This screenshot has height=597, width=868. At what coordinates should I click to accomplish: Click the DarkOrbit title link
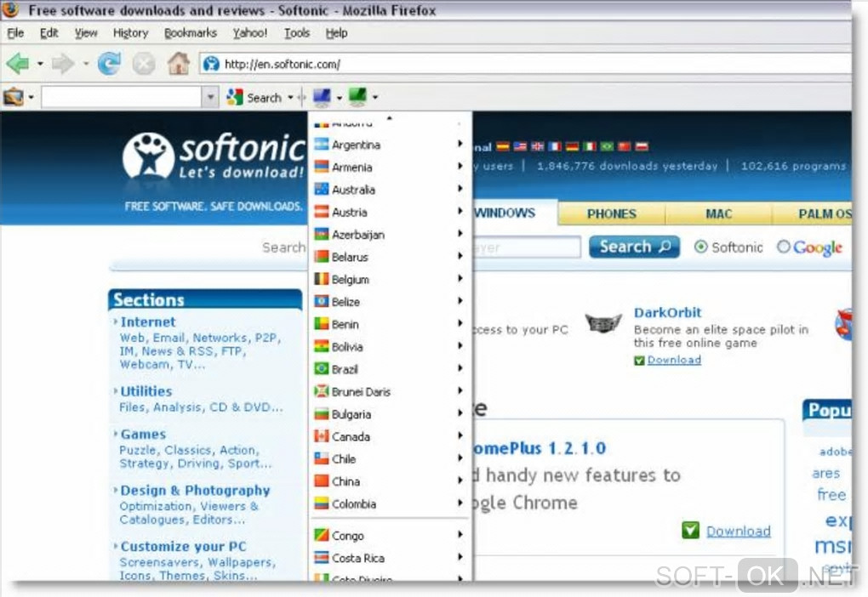pos(668,313)
